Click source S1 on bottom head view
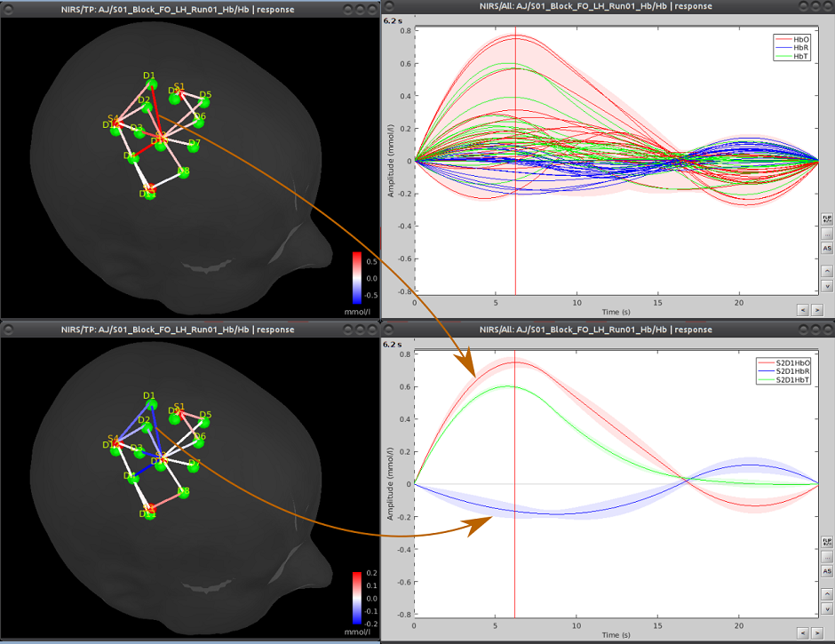Image resolution: width=835 pixels, height=644 pixels. pyautogui.click(x=181, y=413)
